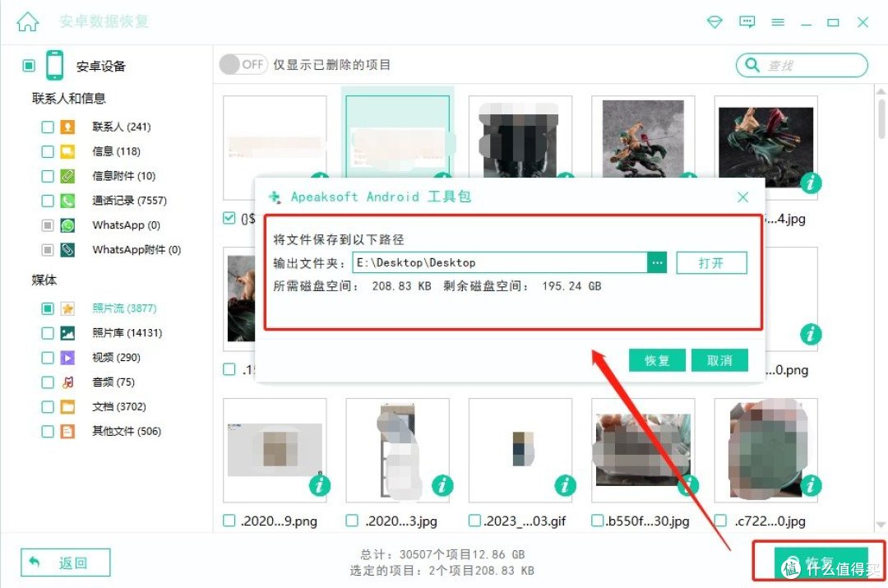888x588 pixels.
Task: Click the 信息 messages icon
Action: coord(67,151)
